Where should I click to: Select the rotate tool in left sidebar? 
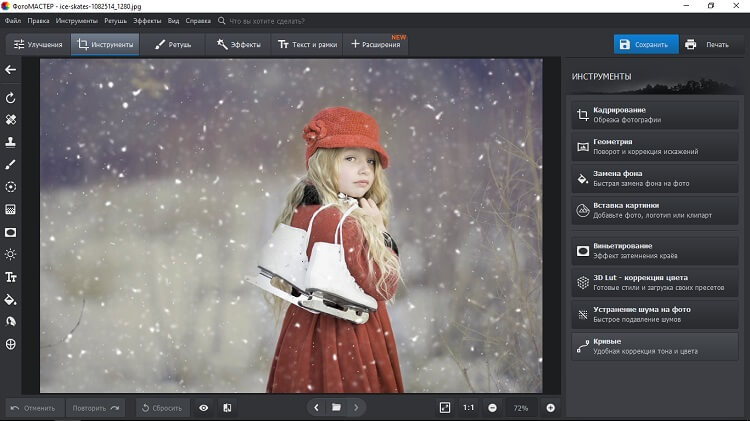pos(11,98)
